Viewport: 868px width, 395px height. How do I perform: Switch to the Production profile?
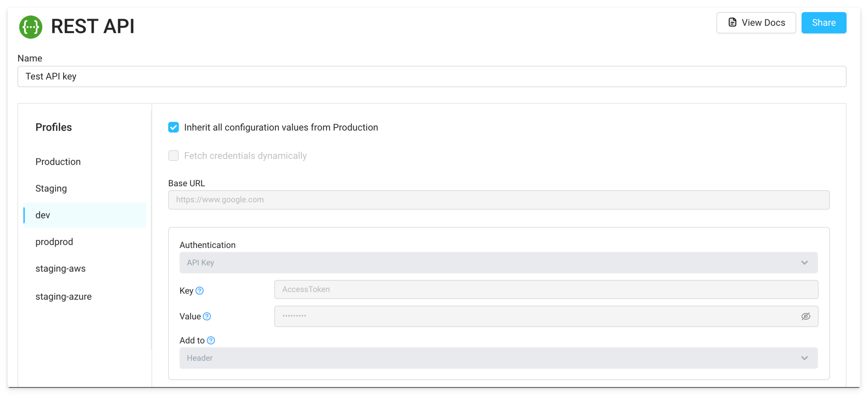[58, 162]
